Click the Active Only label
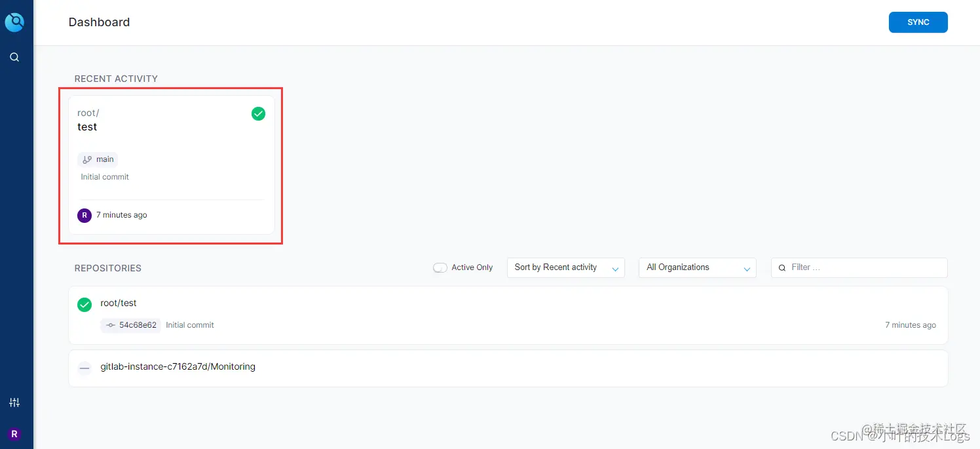 pos(472,267)
